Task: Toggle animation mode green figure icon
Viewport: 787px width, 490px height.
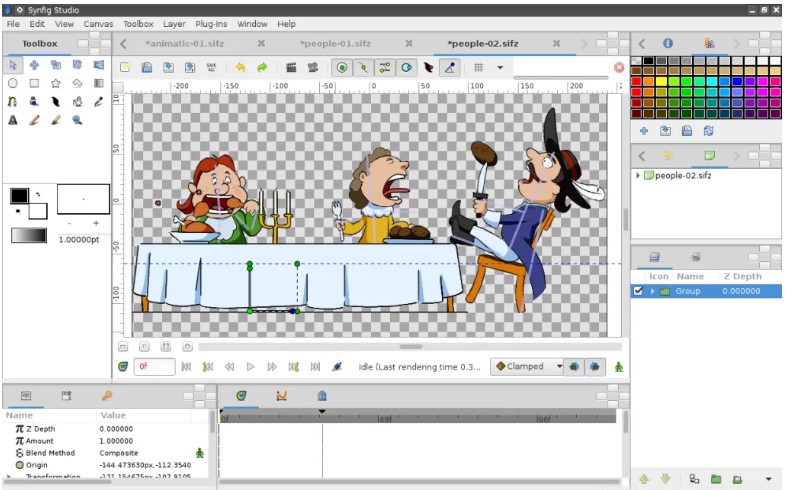Action: [619, 367]
